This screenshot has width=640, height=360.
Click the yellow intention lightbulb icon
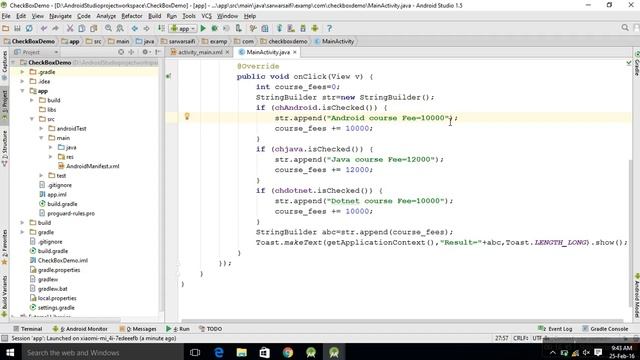click(187, 116)
